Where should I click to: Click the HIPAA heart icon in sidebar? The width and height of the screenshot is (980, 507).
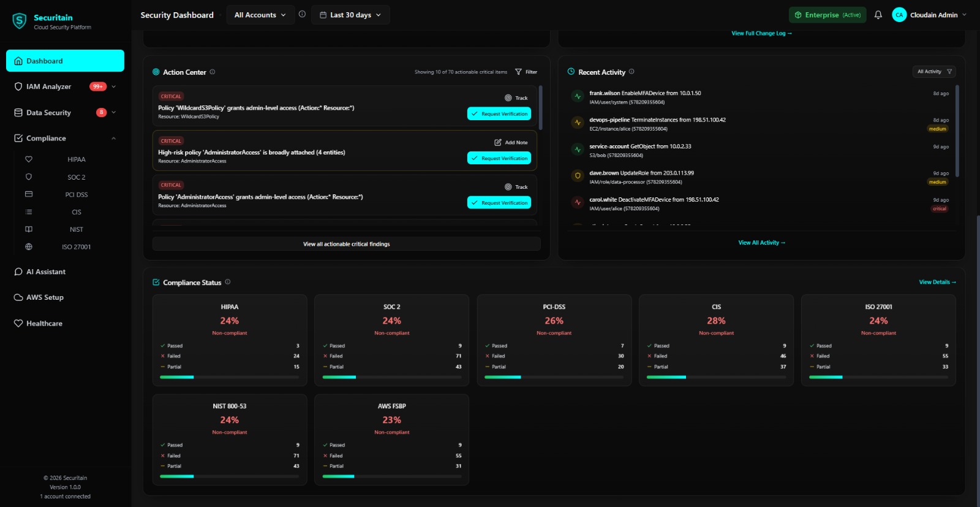[29, 159]
